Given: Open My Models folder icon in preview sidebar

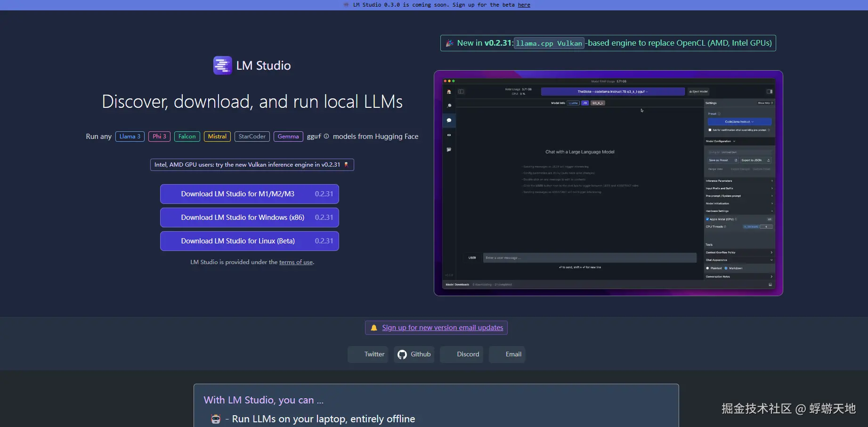Looking at the screenshot, I should [x=449, y=150].
